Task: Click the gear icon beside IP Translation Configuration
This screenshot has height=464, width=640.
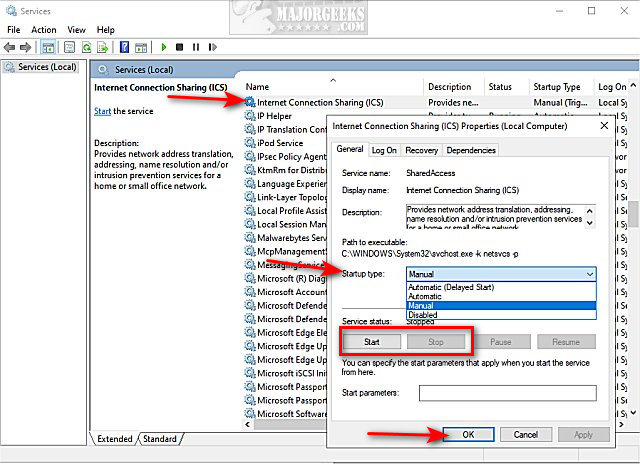Action: (250, 129)
